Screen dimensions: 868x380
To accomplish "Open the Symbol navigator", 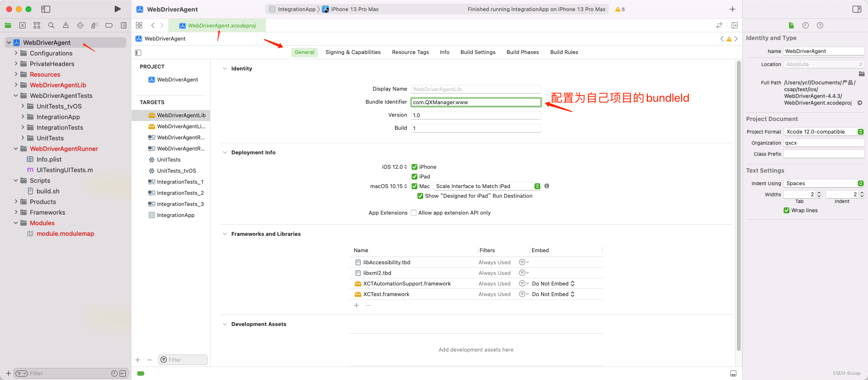I will [x=37, y=26].
